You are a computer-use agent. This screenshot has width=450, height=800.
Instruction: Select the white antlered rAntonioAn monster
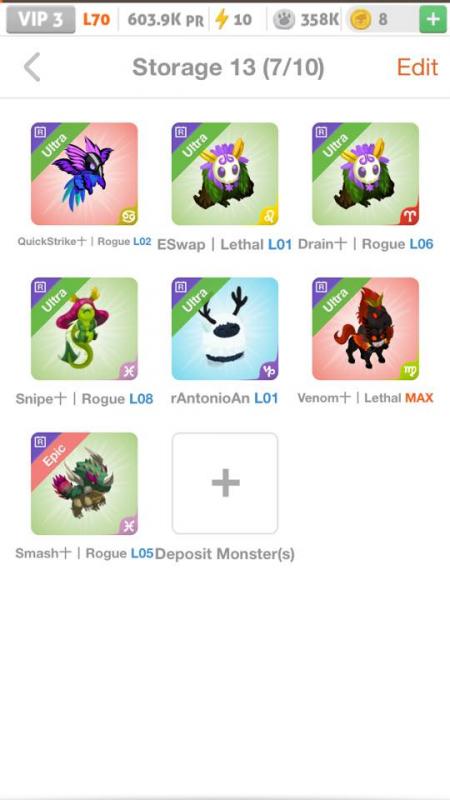point(225,329)
